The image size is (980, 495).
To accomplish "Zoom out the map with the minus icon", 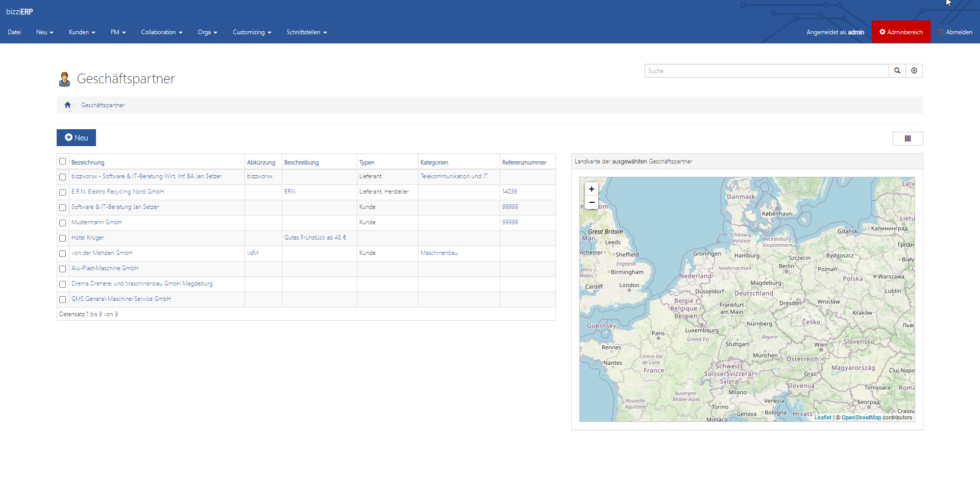I will [x=592, y=202].
